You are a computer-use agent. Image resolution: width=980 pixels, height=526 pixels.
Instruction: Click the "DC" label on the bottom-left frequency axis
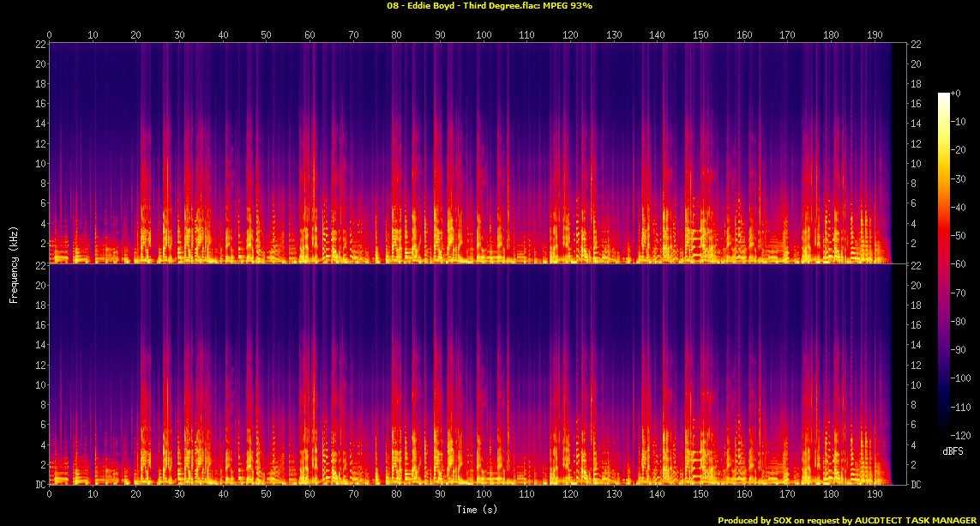tap(39, 485)
